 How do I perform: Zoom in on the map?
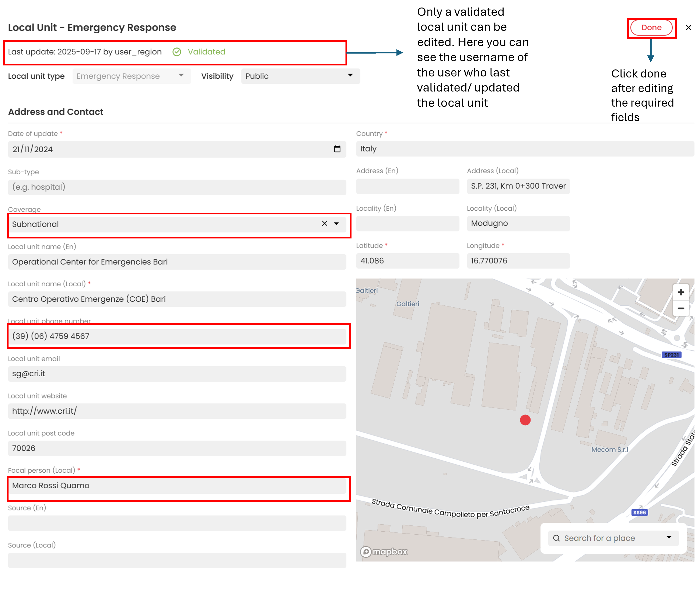681,292
